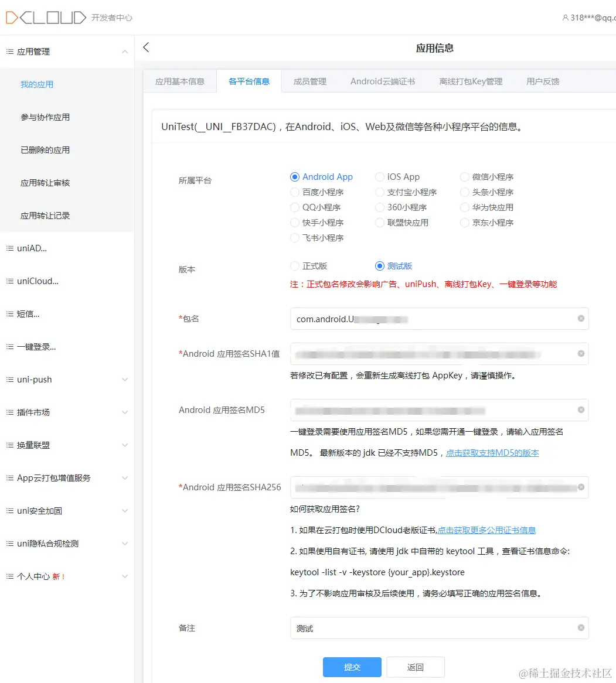Image resolution: width=616 pixels, height=683 pixels.
Task: Click the list icon beside 一键登录
Action: [9, 347]
